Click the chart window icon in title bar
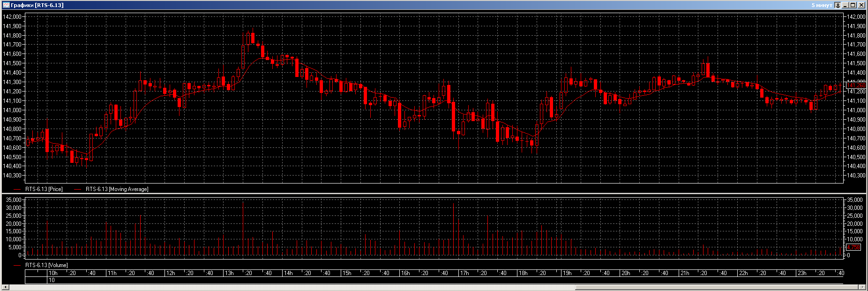The image size is (868, 291). 6,5
